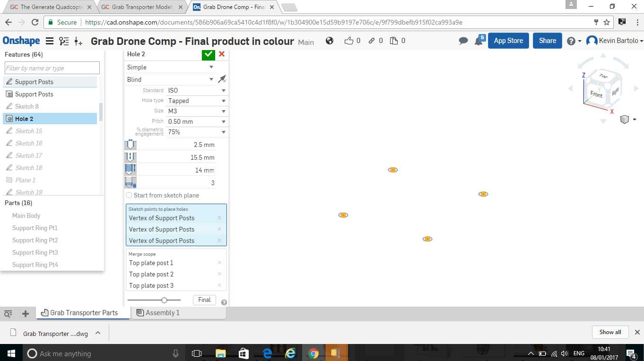Click the globe public-document icon
644x361 pixels.
(x=330, y=41)
